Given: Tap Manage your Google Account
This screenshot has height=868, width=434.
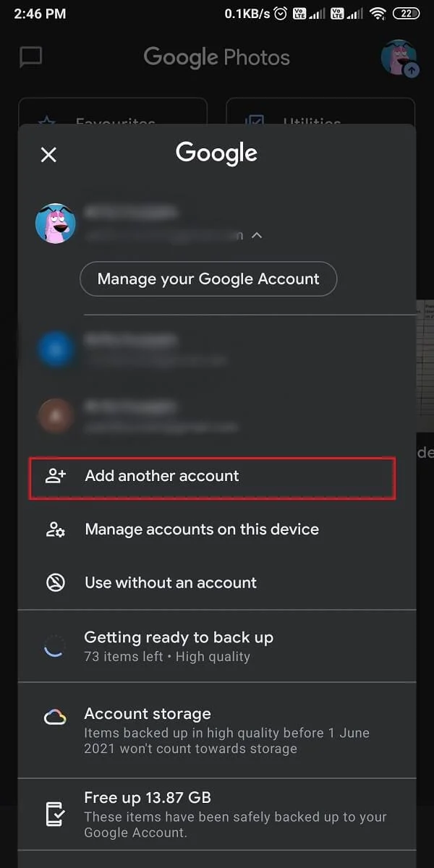Looking at the screenshot, I should tap(208, 278).
